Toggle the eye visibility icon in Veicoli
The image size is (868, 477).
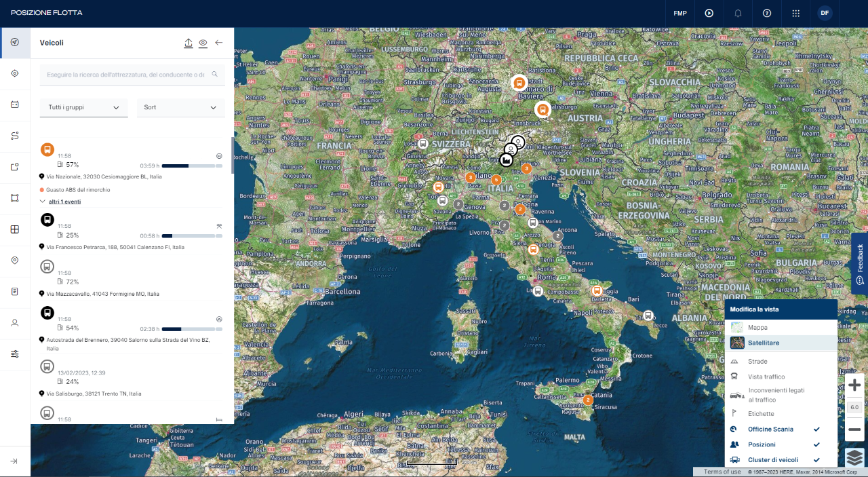[203, 43]
